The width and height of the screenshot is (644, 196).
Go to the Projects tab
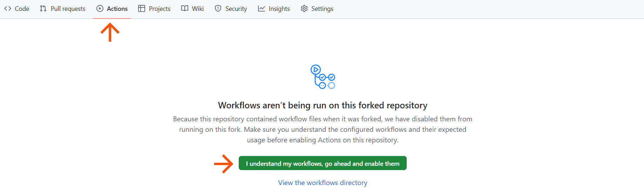(160, 9)
